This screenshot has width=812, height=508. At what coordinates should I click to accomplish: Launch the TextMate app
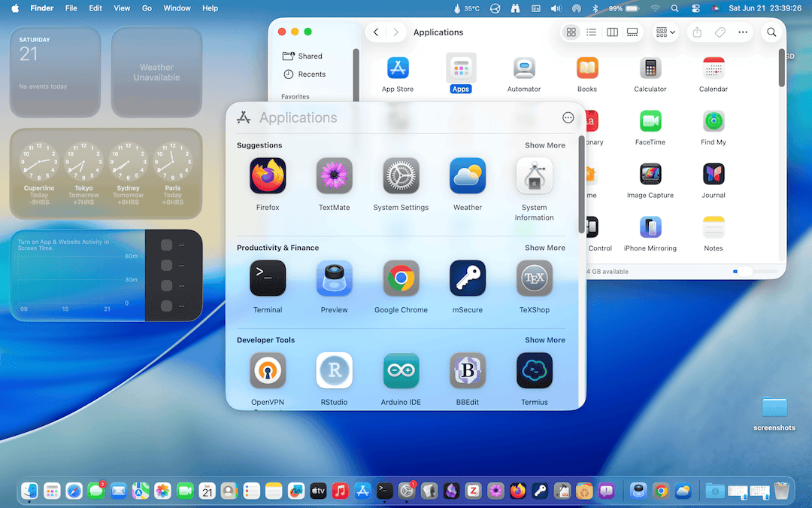[334, 177]
